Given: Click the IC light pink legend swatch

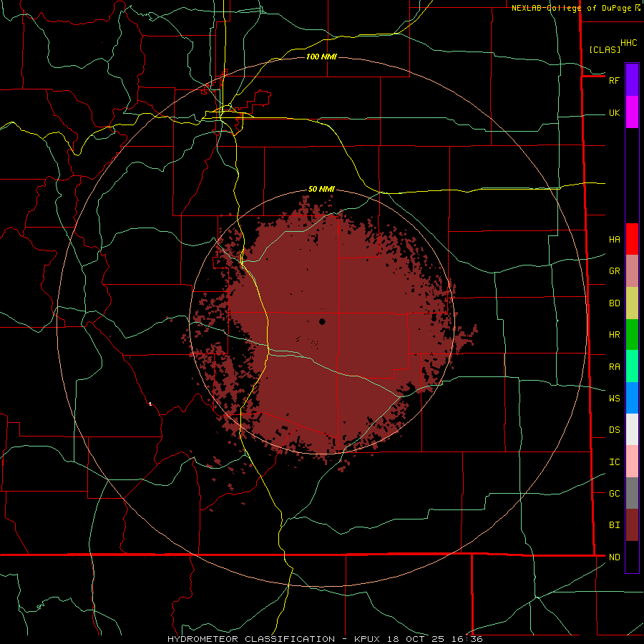Looking at the screenshot, I should tap(632, 462).
